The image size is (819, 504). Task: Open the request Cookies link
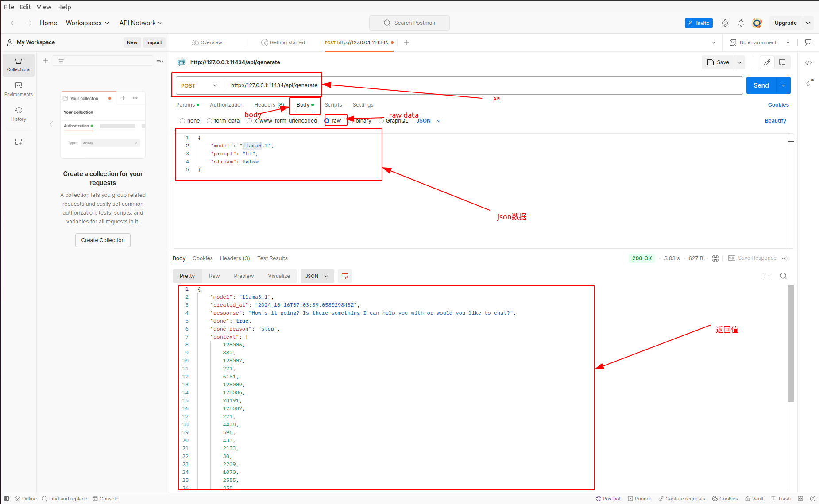pyautogui.click(x=778, y=105)
